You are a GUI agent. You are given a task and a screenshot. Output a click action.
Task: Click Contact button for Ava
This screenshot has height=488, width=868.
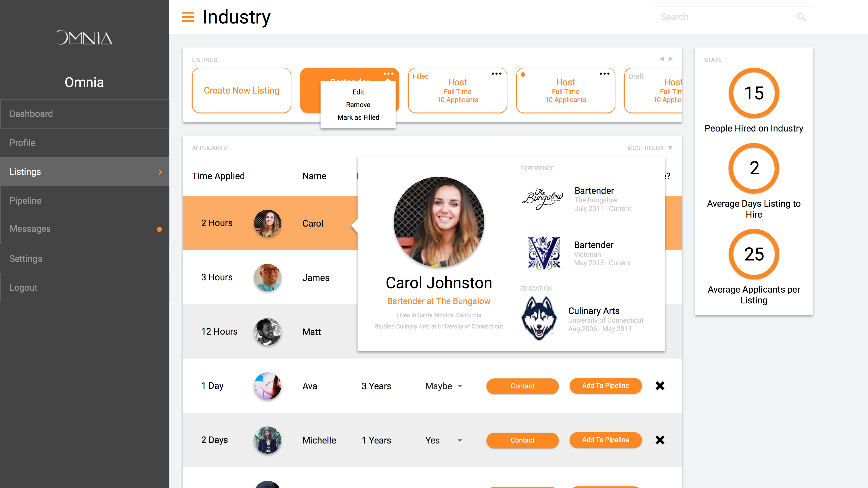(x=522, y=386)
